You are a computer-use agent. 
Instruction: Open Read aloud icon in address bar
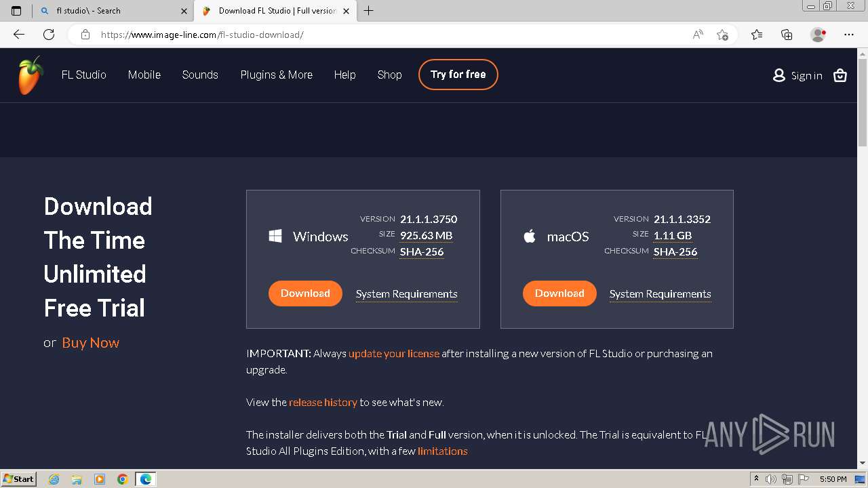(698, 35)
